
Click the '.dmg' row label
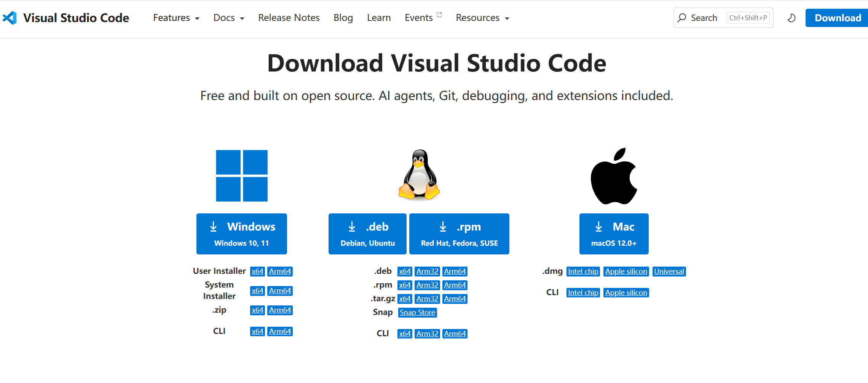[x=552, y=271]
